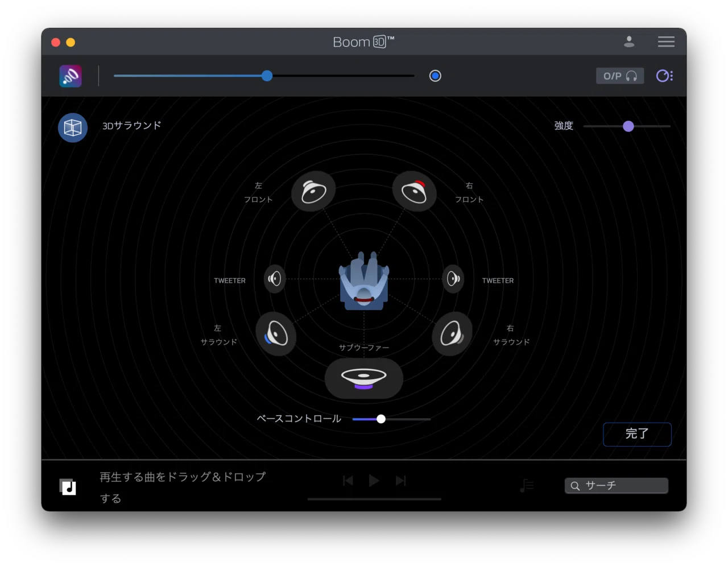This screenshot has width=728, height=566.
Task: Click the album art music icon
Action: click(68, 487)
